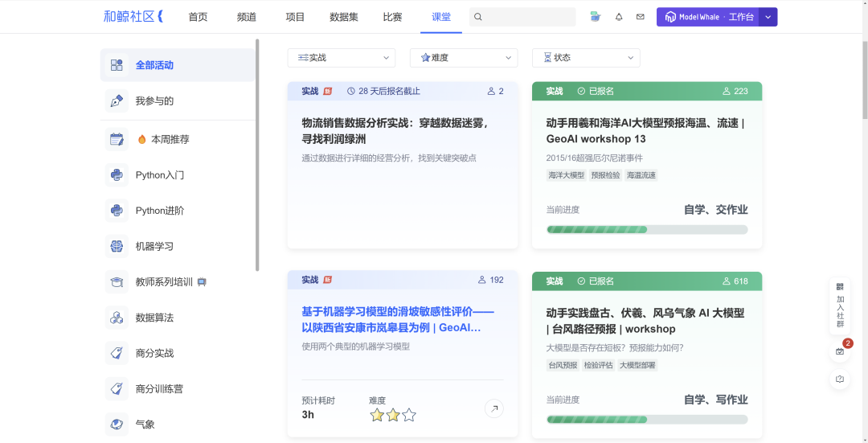Click the sidebar scrollbar
This screenshot has height=443, width=868.
pyautogui.click(x=257, y=155)
